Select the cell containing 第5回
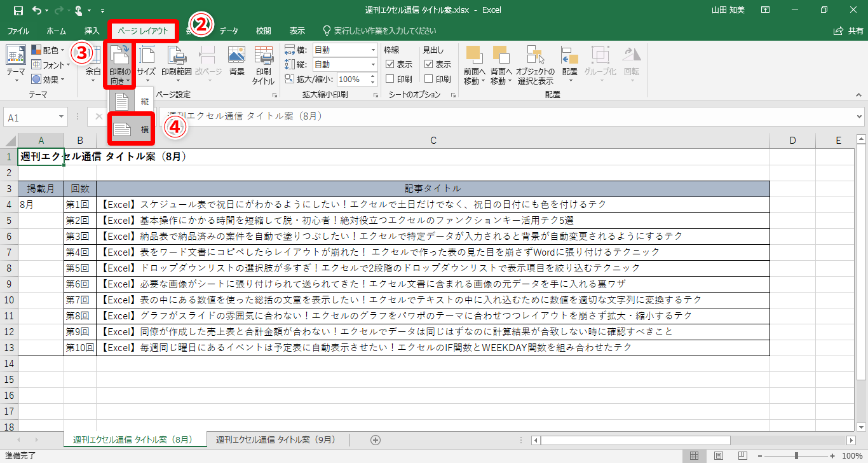 pyautogui.click(x=80, y=268)
